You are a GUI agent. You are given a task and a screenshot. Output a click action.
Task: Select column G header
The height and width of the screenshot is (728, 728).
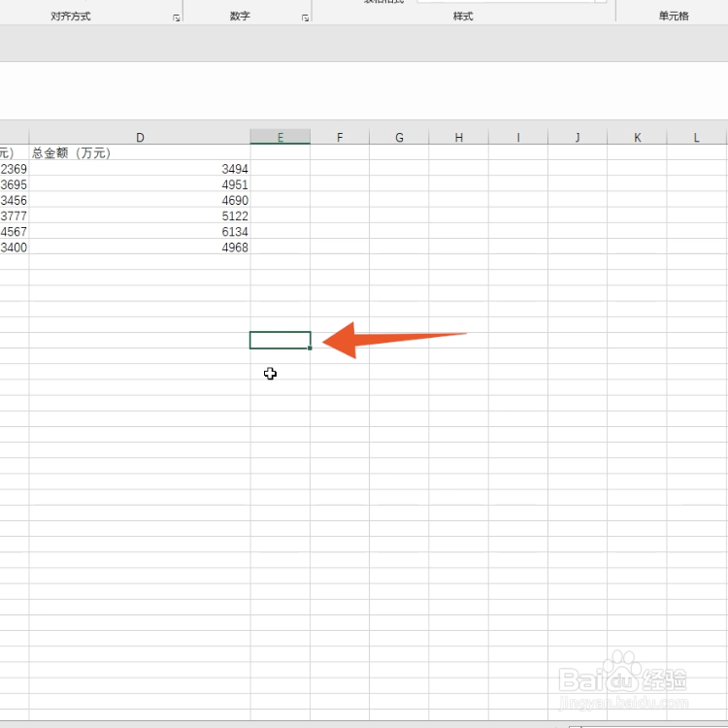(399, 137)
